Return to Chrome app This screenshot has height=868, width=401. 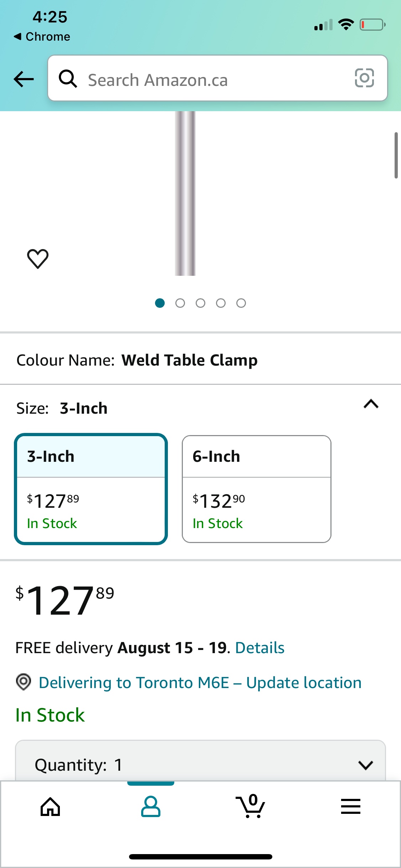(x=42, y=36)
